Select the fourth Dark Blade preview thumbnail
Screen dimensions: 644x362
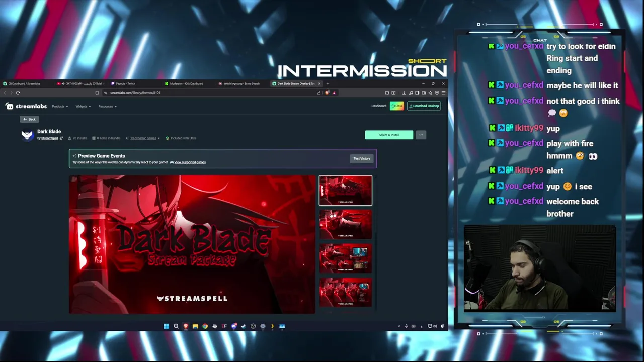click(346, 292)
